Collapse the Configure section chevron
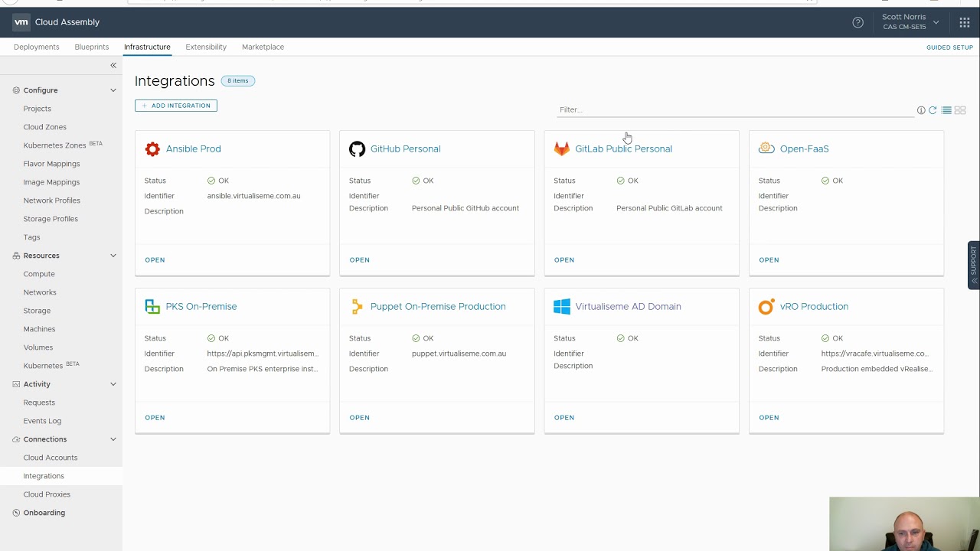The height and width of the screenshot is (551, 980). pyautogui.click(x=113, y=90)
